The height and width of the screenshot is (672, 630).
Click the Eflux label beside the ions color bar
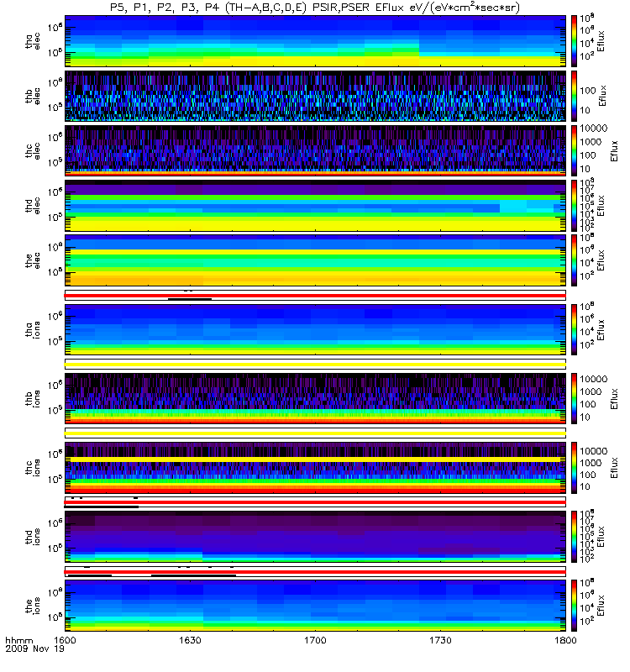click(x=601, y=606)
